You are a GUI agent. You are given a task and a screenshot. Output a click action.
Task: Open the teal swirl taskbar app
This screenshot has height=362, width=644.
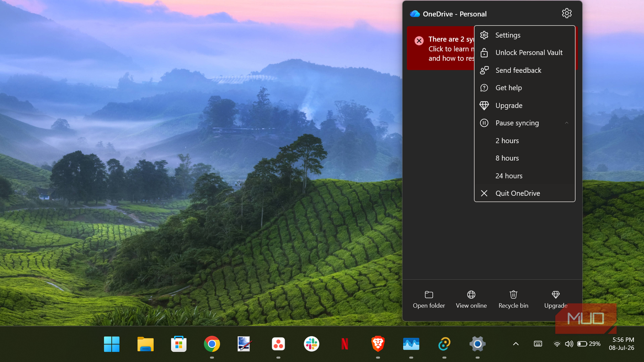pyautogui.click(x=444, y=344)
